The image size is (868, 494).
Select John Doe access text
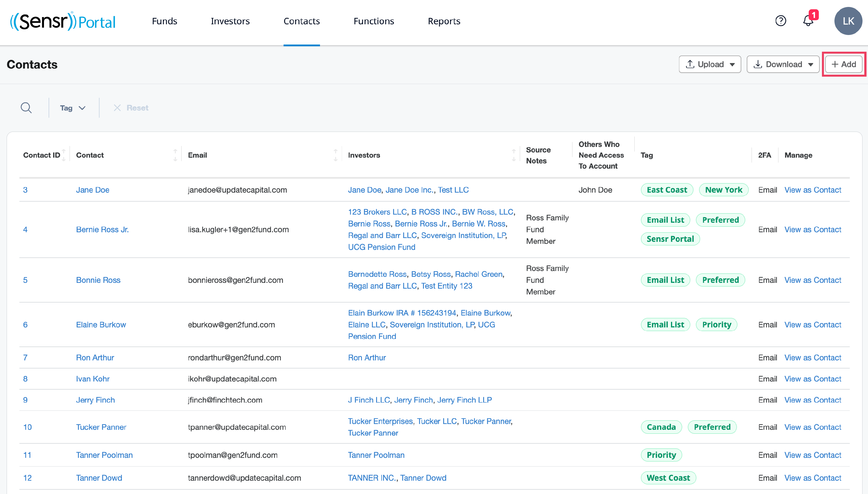[x=595, y=190]
